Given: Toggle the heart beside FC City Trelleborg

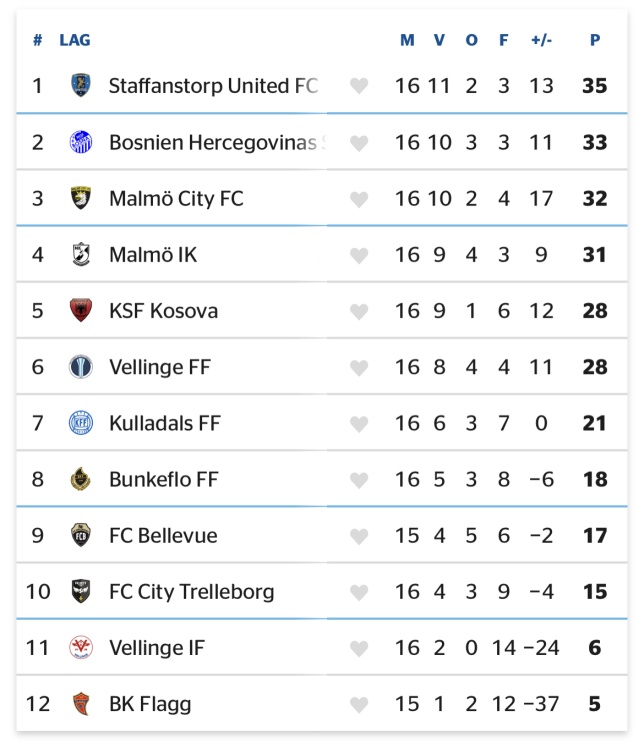Looking at the screenshot, I should 359,592.
